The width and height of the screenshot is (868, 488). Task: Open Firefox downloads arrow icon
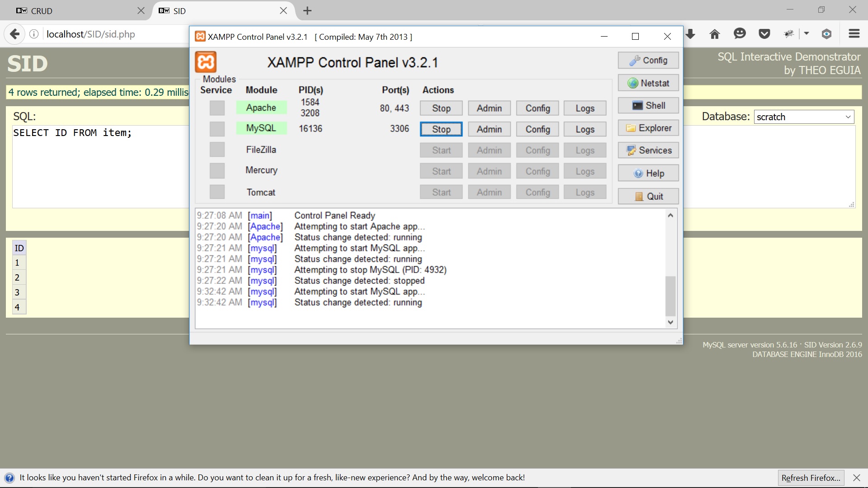tap(690, 34)
